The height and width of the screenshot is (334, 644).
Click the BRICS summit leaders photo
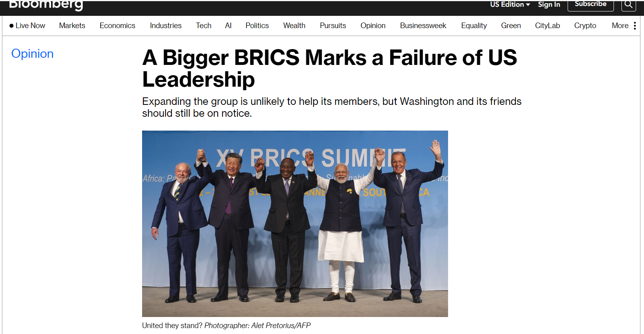[295, 224]
